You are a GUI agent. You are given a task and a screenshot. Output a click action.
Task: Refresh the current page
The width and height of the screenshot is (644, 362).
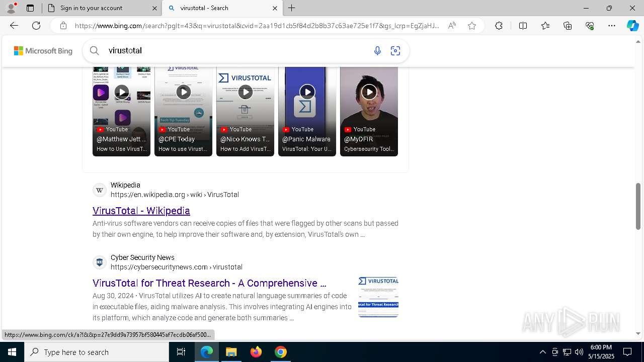click(x=36, y=26)
